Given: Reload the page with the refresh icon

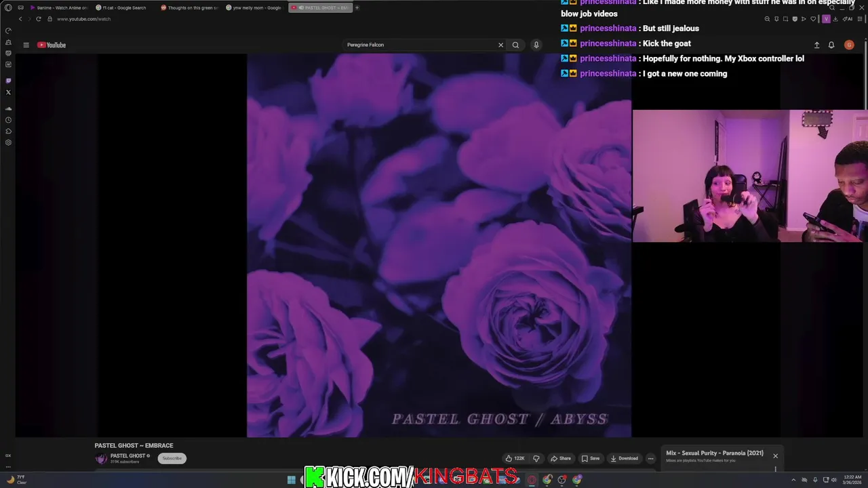Looking at the screenshot, I should pyautogui.click(x=39, y=19).
